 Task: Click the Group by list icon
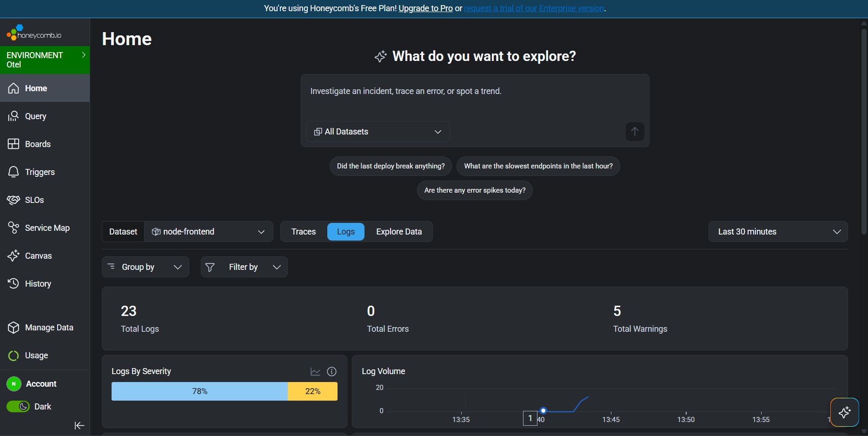tap(111, 267)
